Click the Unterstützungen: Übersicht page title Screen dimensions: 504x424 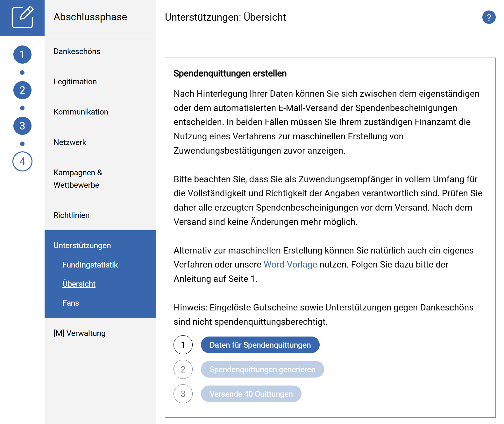click(x=225, y=17)
